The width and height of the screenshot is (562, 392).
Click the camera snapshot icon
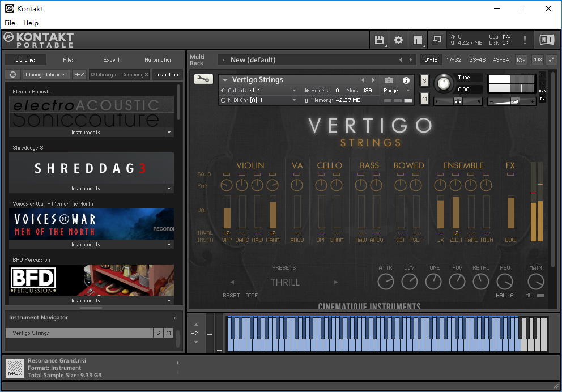pos(389,80)
